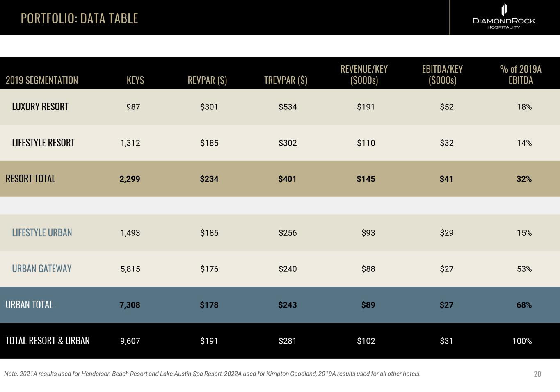560x392 pixels.
Task: Click the 9,607 total keys value
Action: 130,341
